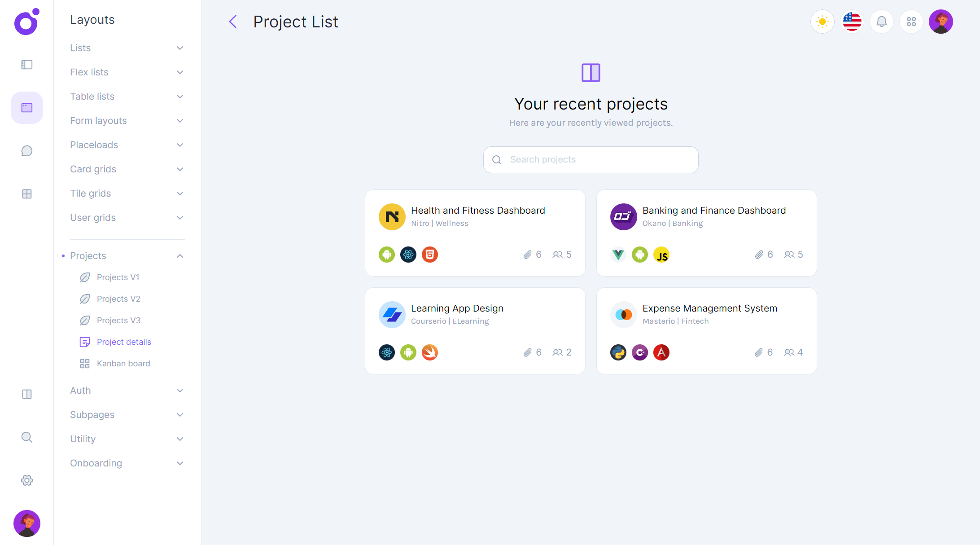Viewport: 980px width, 545px height.
Task: Toggle the layouts panel icon in sidebar
Action: (26, 64)
